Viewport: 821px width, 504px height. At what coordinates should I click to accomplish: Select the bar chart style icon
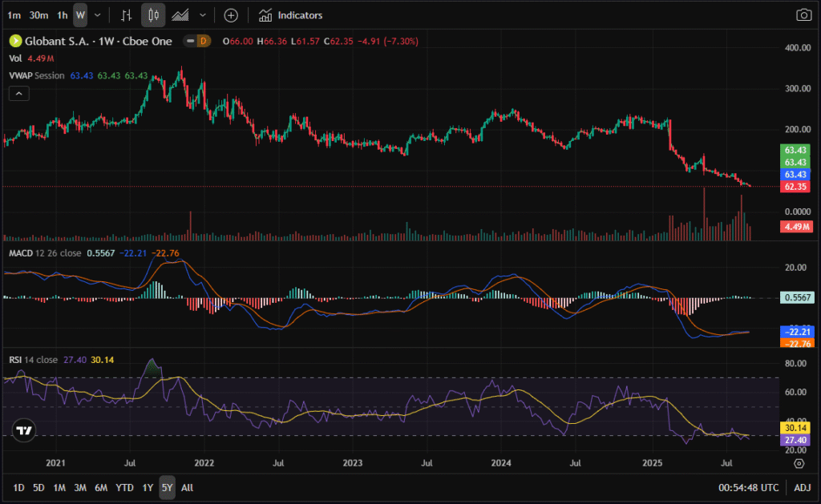[126, 15]
